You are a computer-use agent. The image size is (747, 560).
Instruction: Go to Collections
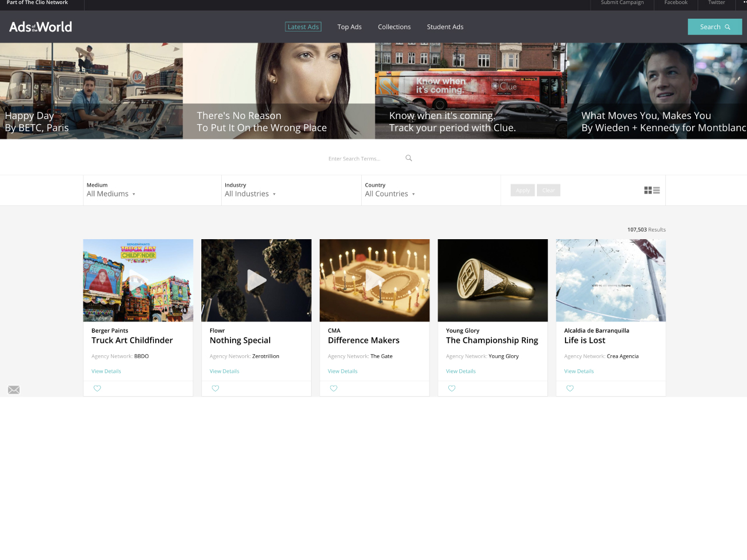coord(394,27)
